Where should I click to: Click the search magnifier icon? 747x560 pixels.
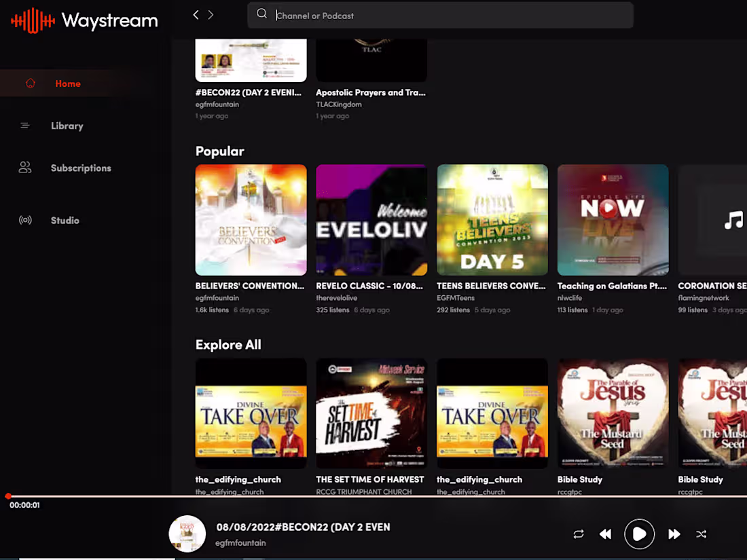tap(262, 14)
